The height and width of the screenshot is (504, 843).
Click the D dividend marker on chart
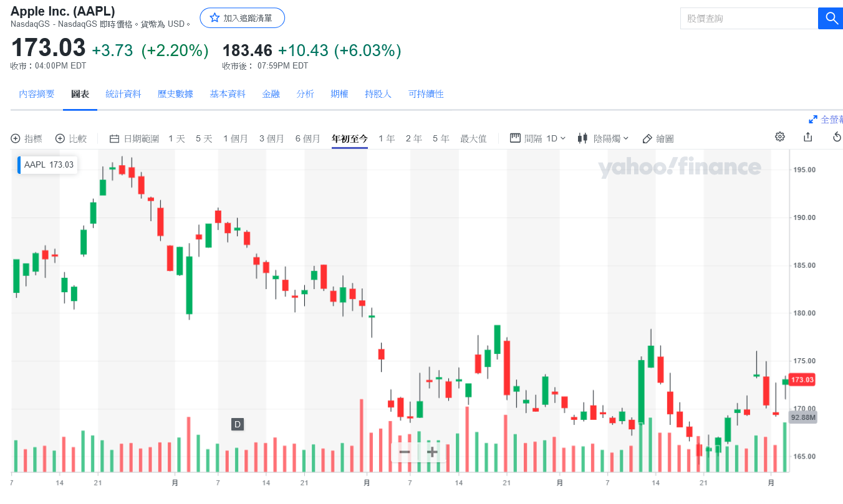tap(237, 424)
